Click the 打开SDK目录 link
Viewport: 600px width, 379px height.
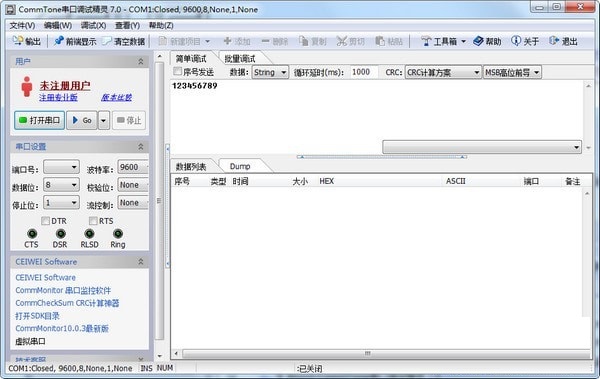[38, 316]
